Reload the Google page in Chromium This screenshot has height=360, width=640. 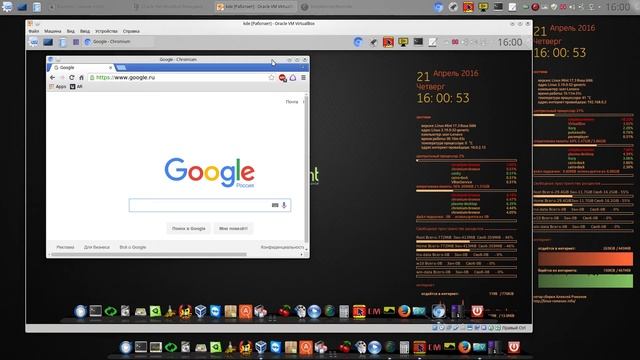[71, 78]
